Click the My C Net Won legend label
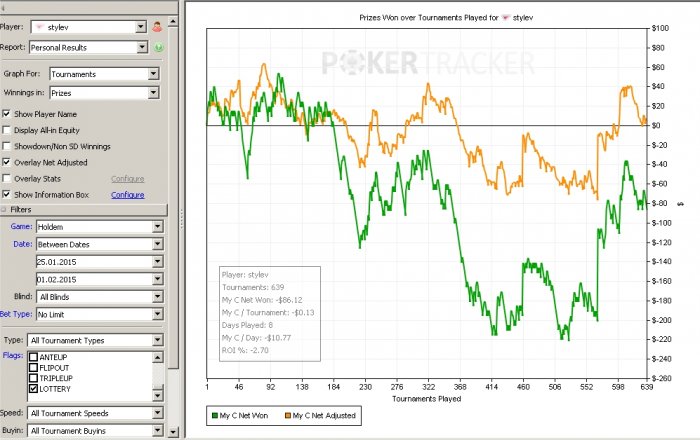700x440 pixels. 244,415
